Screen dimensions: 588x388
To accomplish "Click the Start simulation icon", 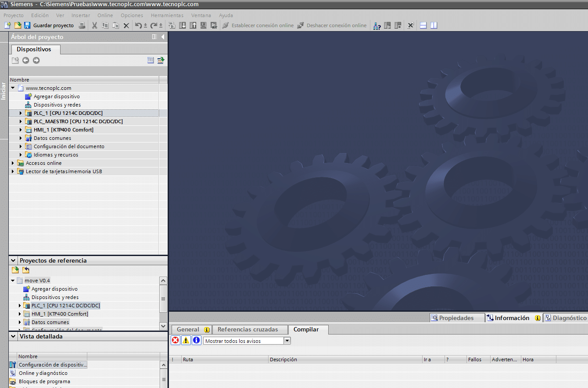I will point(204,25).
